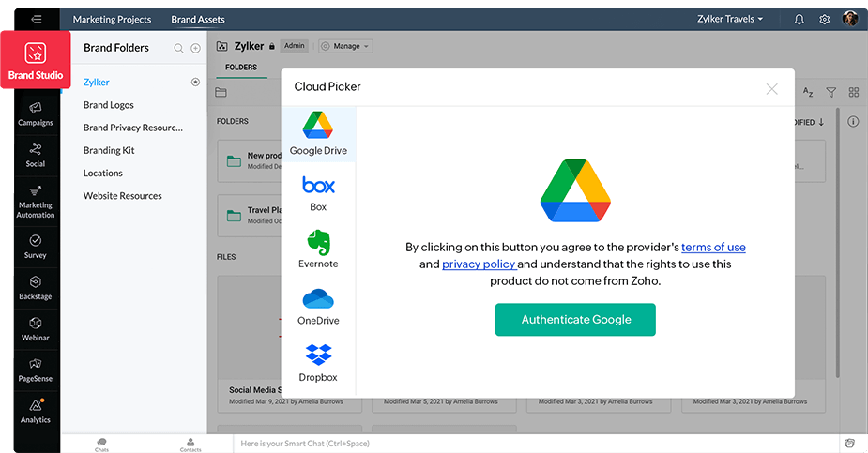This screenshot has height=453, width=868.
Task: Toggle the Modified sort direction arrow
Action: click(x=821, y=122)
